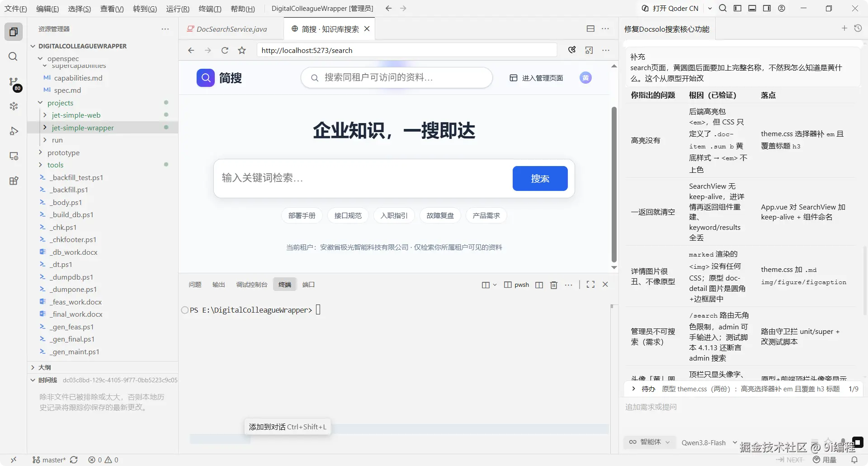Click the yellow user avatar in 简搜
The image size is (868, 466).
(585, 78)
